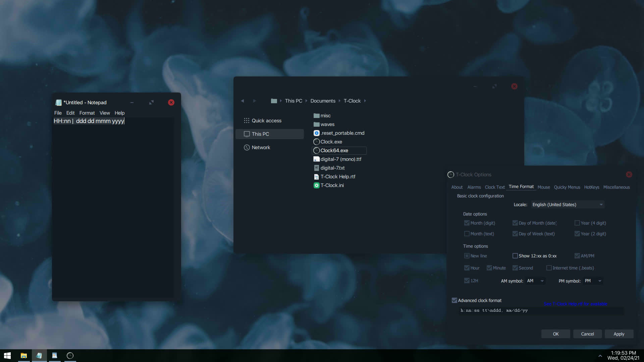
Task: Click the explorer back navigation arrow
Action: (x=243, y=101)
